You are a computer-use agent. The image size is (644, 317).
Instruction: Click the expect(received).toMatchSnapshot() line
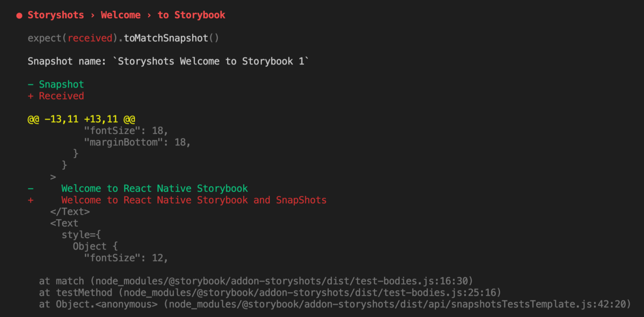coord(124,38)
